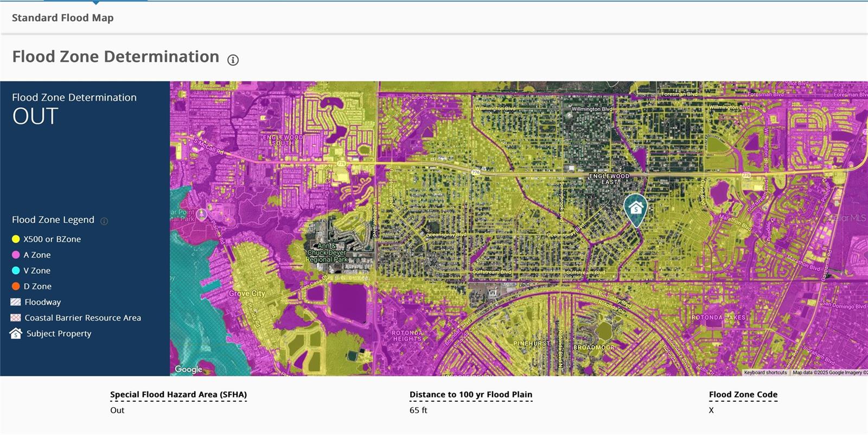Viewport: 868px width, 435px height.
Task: Click the Coastal Barrier Resource Area legend icon
Action: 16,318
